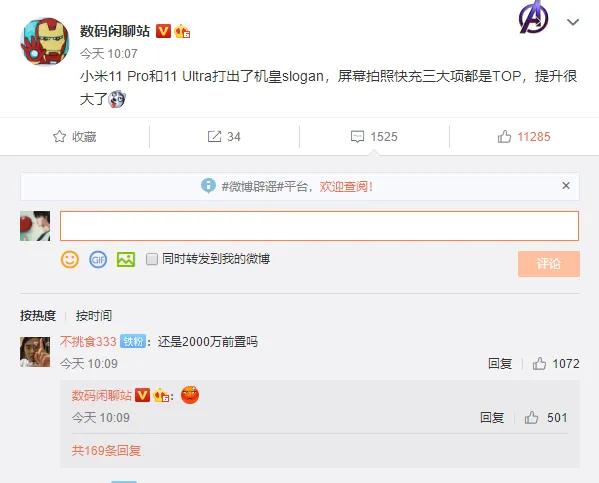This screenshot has width=599, height=483.
Task: Attach a picture using the image icon
Action: pos(126,259)
